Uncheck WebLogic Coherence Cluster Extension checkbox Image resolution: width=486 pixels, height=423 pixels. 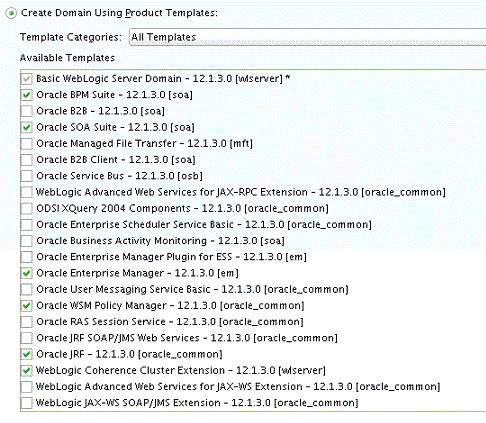(x=27, y=370)
